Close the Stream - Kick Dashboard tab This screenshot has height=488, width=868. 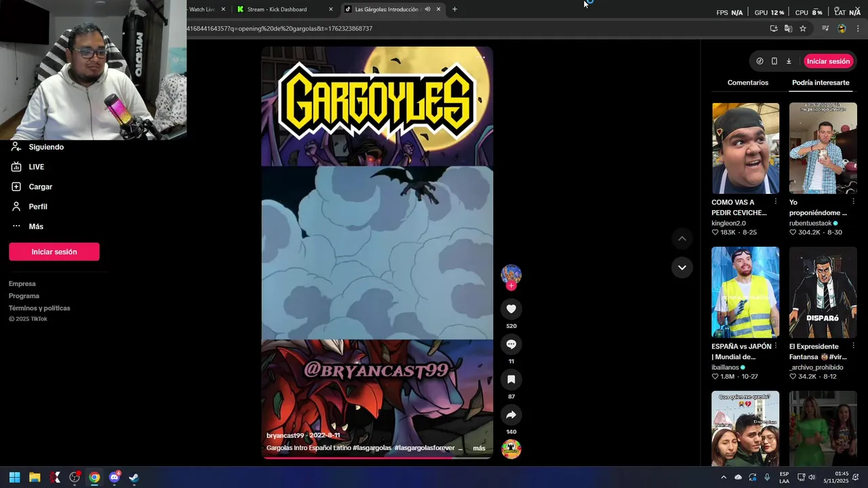331,9
